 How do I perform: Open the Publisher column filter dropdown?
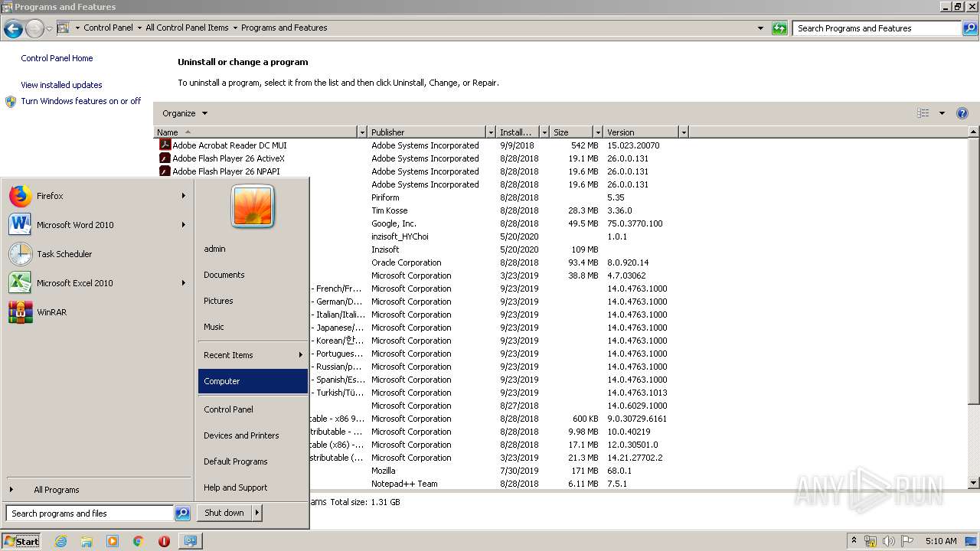(491, 132)
